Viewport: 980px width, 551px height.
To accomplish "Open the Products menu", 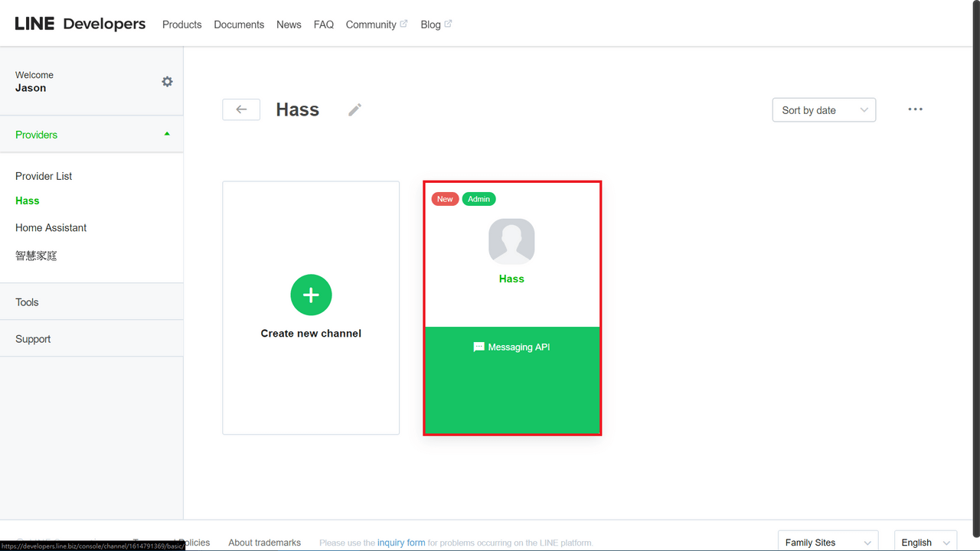I will point(182,24).
